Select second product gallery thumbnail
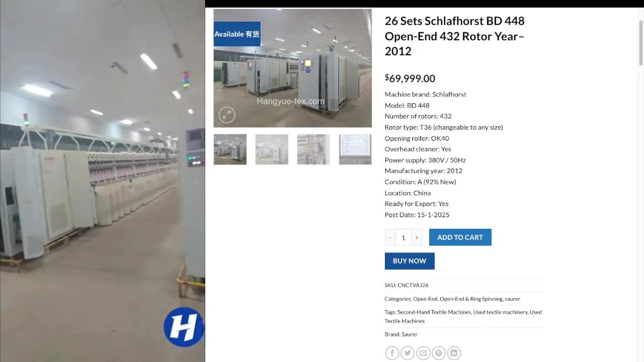The image size is (644, 362). pos(272,149)
